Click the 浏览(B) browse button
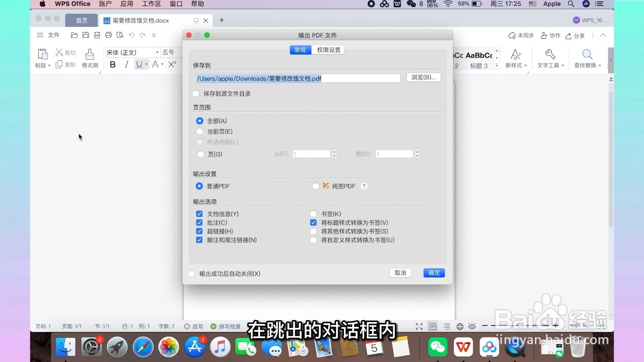The height and width of the screenshot is (362, 644). (x=423, y=77)
